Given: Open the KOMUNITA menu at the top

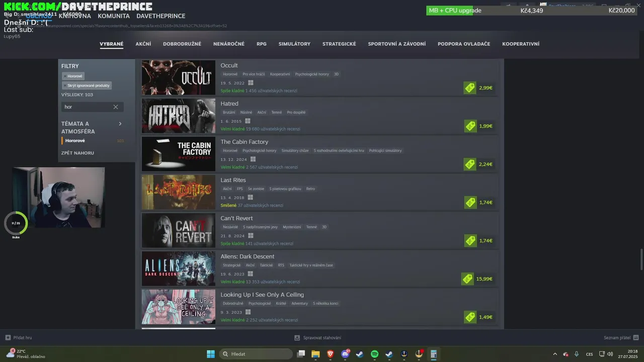Looking at the screenshot, I should [x=114, y=16].
